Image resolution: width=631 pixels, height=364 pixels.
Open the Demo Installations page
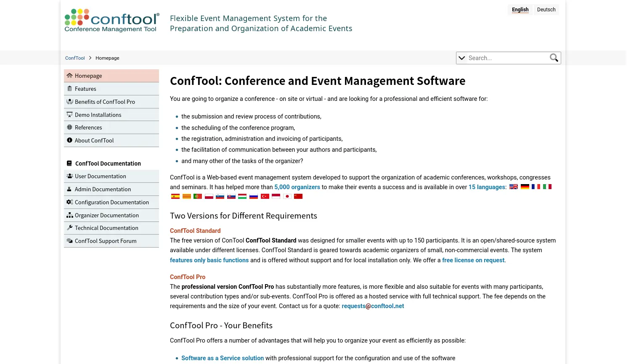(x=98, y=114)
